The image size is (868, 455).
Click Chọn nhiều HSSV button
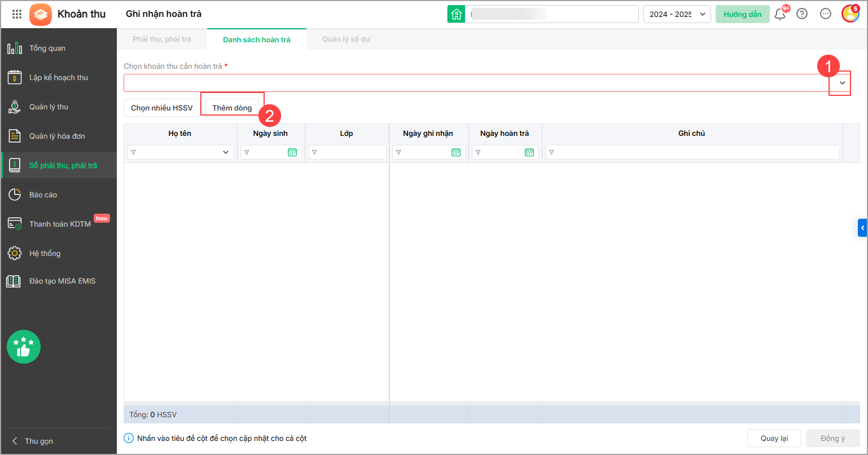click(x=162, y=108)
